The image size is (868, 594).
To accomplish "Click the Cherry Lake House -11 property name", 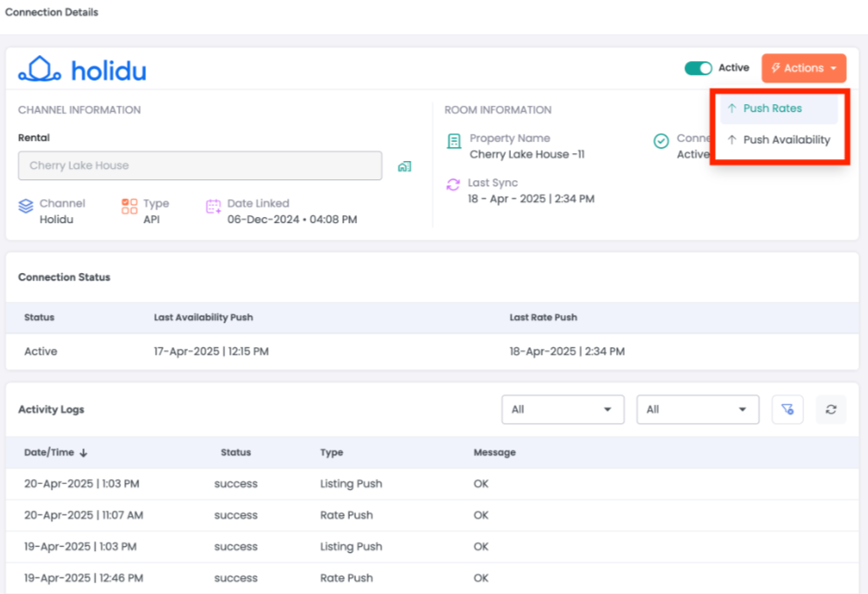I will tap(527, 155).
